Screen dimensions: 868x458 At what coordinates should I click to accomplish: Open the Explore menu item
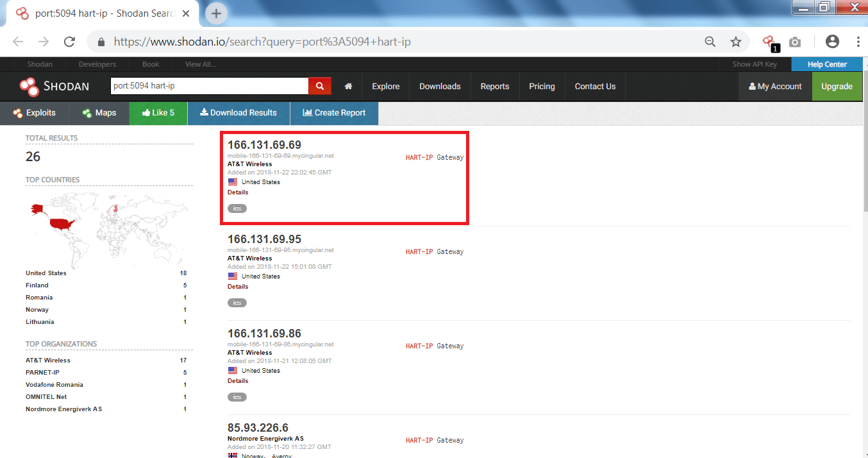pyautogui.click(x=385, y=86)
